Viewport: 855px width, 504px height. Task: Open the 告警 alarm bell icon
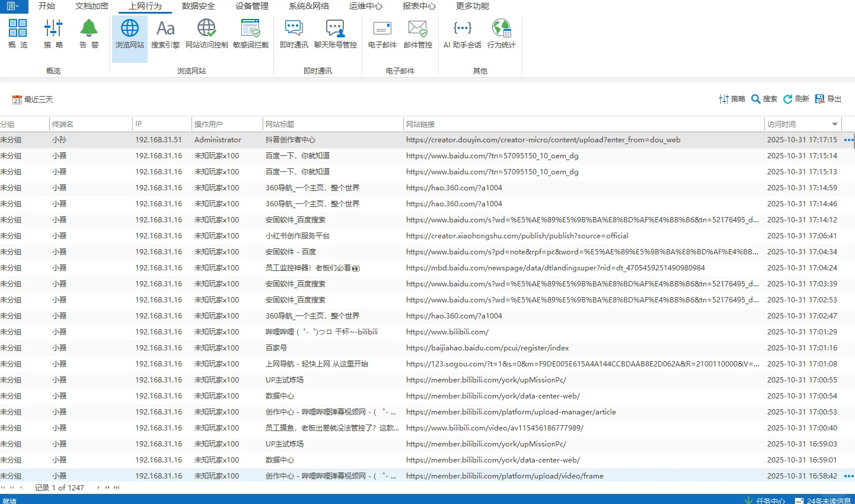click(x=89, y=33)
